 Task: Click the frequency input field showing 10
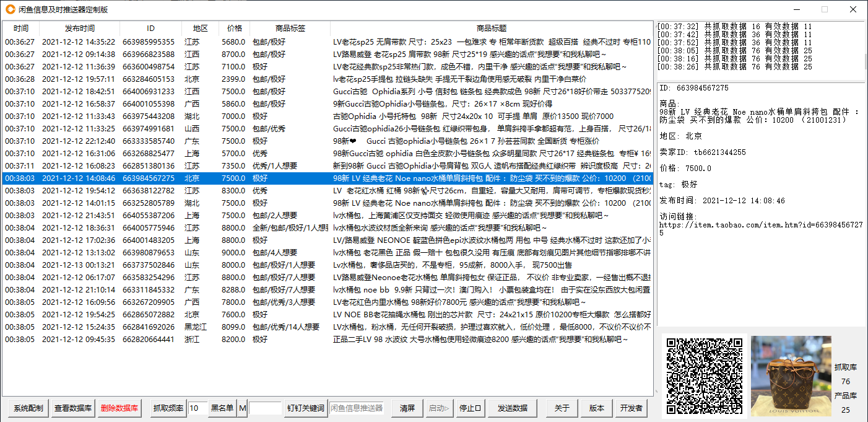198,408
